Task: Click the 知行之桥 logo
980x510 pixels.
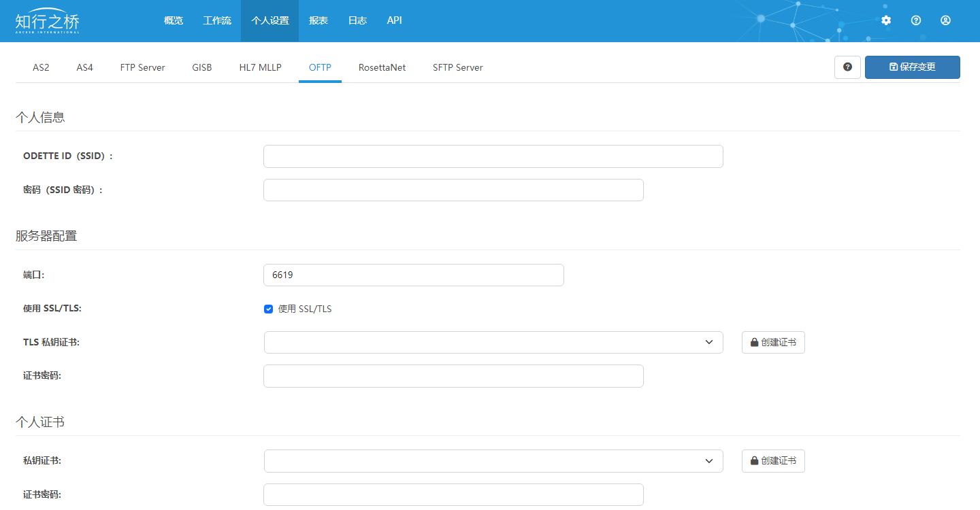Action: (x=48, y=20)
